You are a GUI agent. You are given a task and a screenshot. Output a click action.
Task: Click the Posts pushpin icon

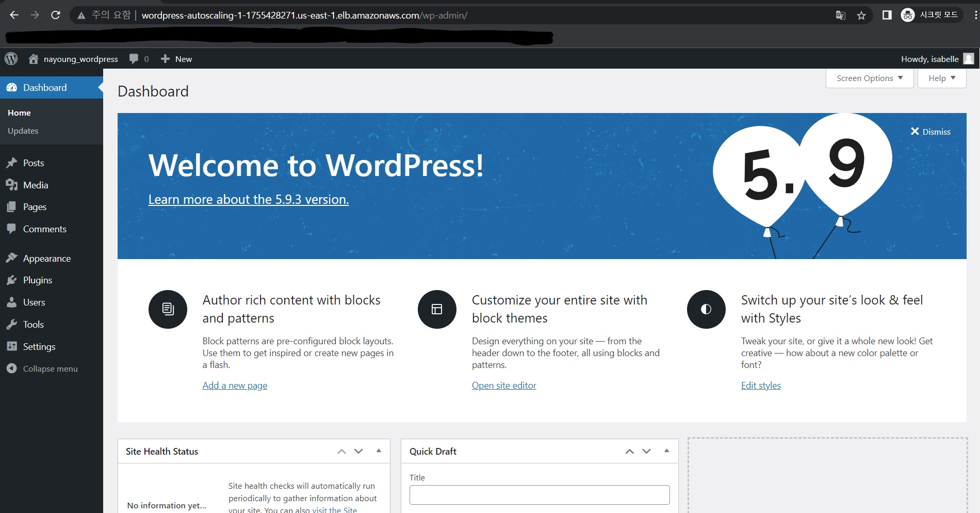pos(12,163)
